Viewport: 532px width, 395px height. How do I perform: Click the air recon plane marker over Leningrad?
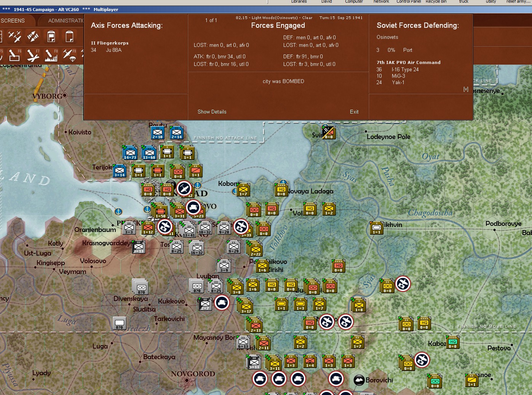[x=184, y=189]
